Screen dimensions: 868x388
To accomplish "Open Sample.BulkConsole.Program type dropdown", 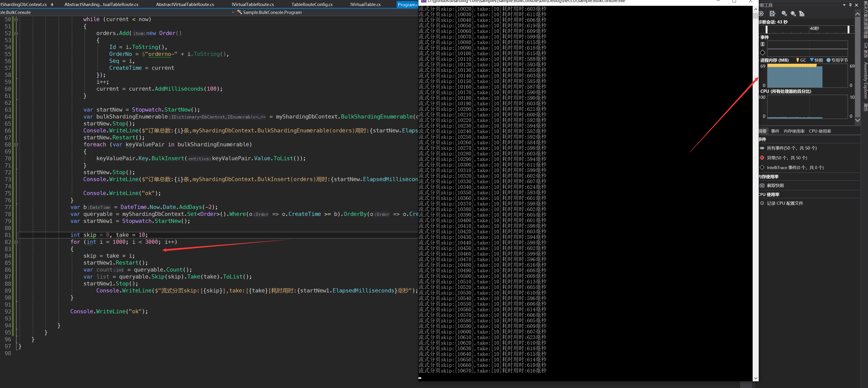I will (327, 13).
